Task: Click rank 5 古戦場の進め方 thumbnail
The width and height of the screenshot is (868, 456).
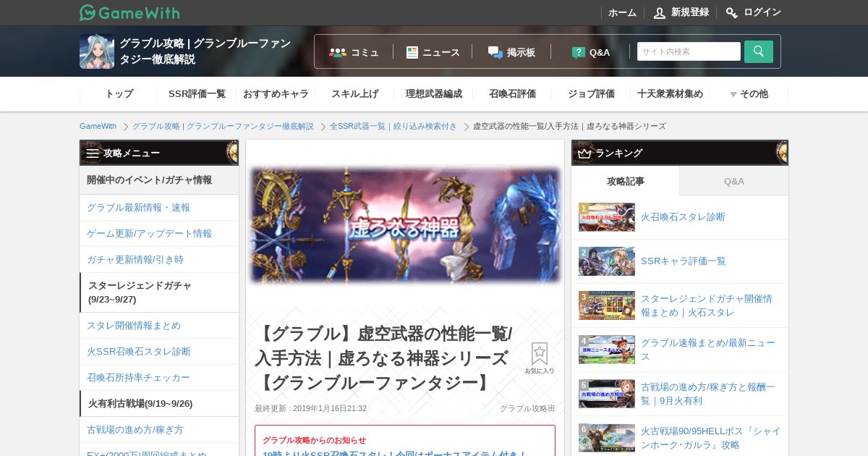Action: tap(607, 394)
